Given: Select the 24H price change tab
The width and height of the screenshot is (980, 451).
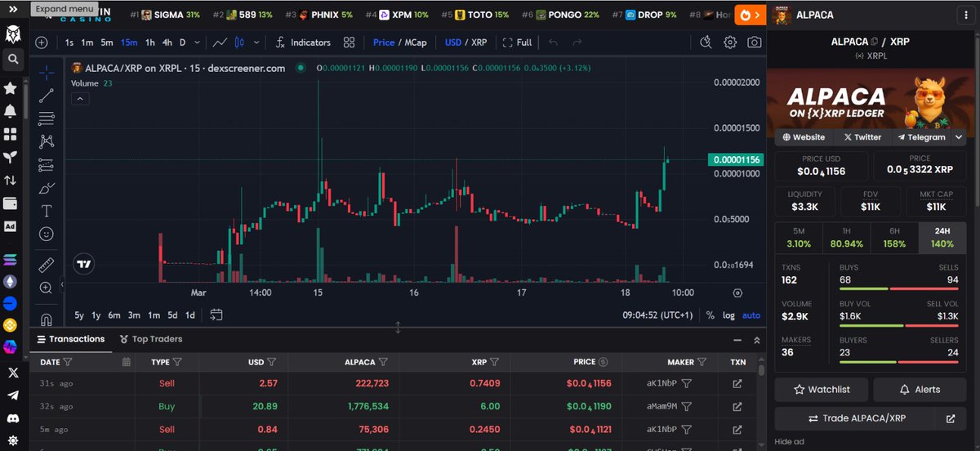Looking at the screenshot, I should tap(942, 238).
